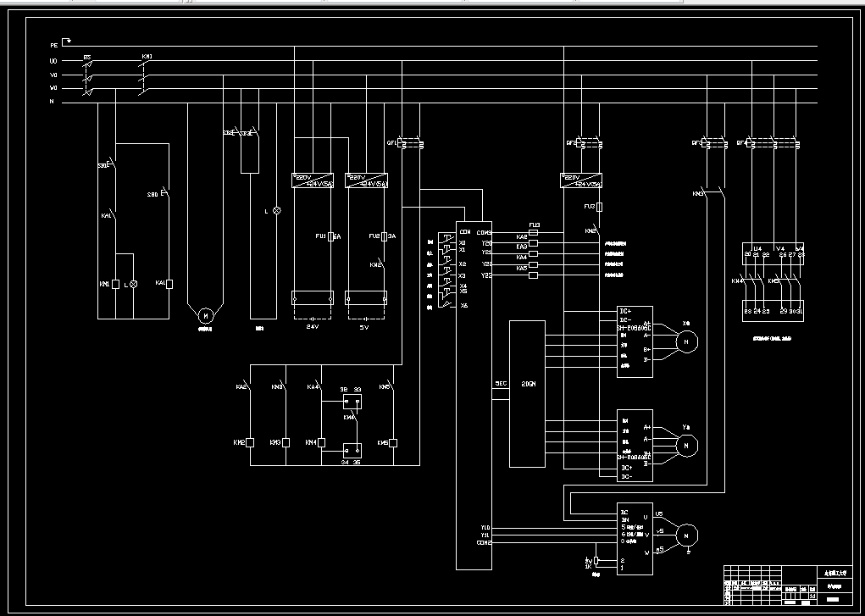Select the COM2 terminal label
The width and height of the screenshot is (865, 616).
coord(484,542)
